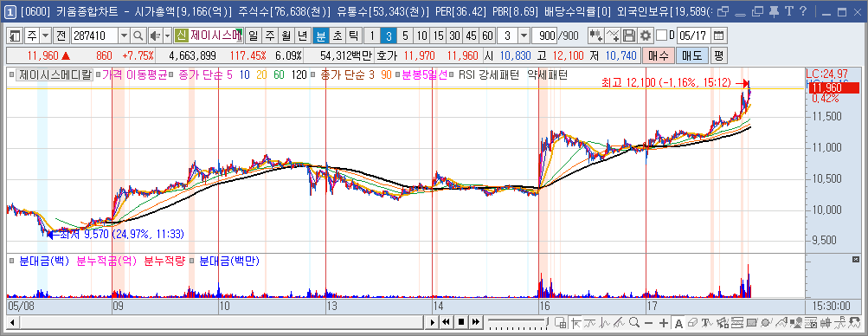Click the stock search magnifier icon
This screenshot has height=336, width=868.
tap(138, 36)
